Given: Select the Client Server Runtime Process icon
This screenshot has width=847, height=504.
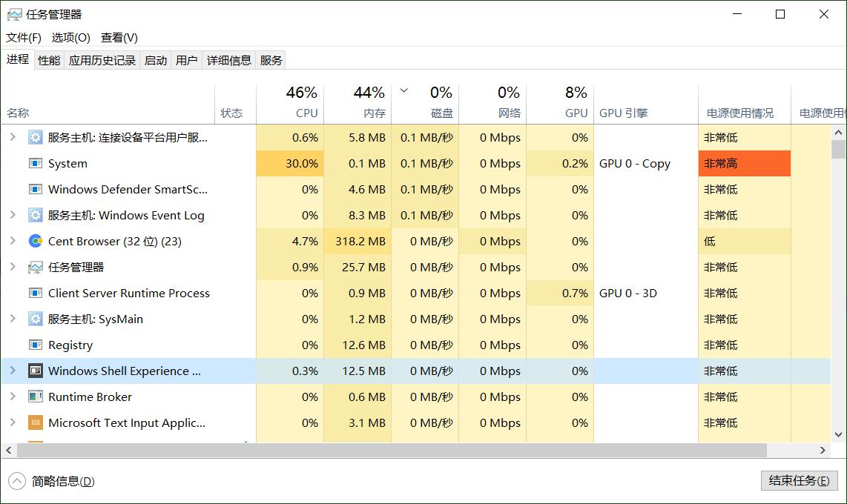Looking at the screenshot, I should (36, 293).
